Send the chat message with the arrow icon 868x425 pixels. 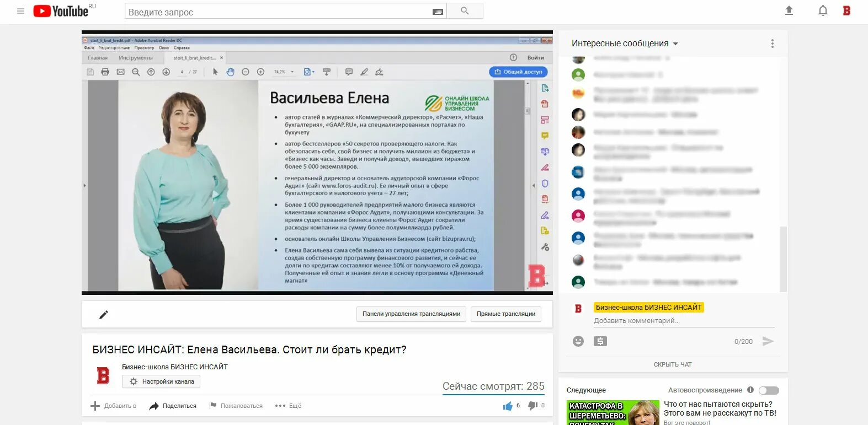click(768, 341)
